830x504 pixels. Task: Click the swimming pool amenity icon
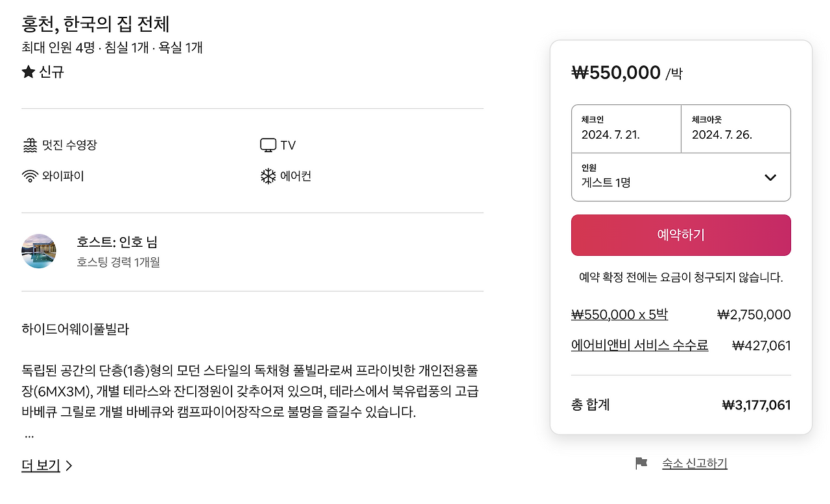[29, 145]
